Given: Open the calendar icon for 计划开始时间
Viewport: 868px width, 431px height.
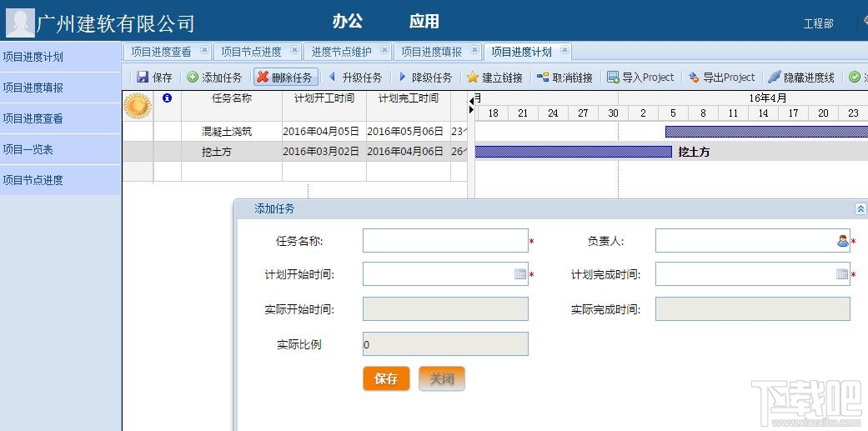Looking at the screenshot, I should (x=520, y=274).
